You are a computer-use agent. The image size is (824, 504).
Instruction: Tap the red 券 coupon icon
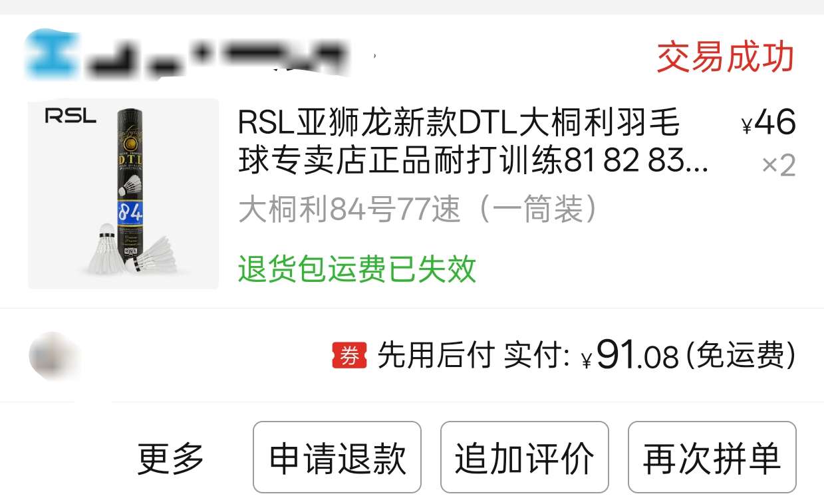point(349,356)
